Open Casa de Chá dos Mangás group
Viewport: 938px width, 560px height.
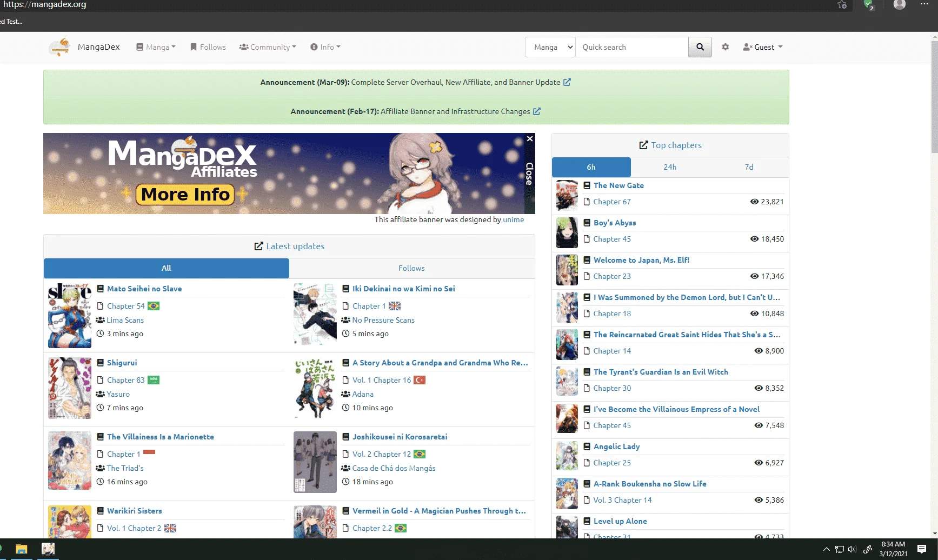(394, 468)
